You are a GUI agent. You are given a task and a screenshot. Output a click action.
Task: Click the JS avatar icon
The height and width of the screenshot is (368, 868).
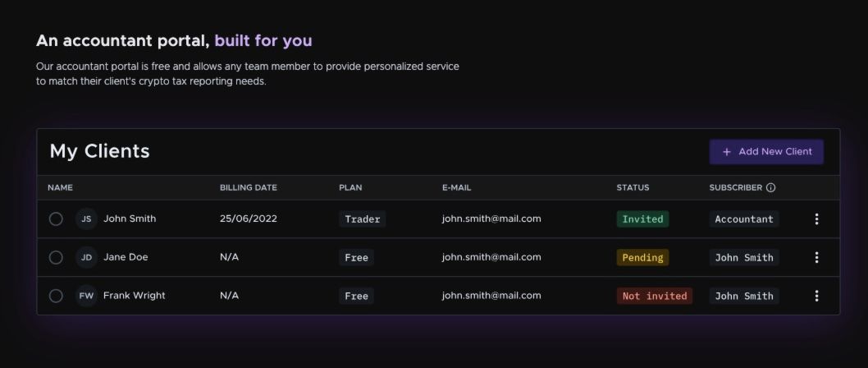86,219
